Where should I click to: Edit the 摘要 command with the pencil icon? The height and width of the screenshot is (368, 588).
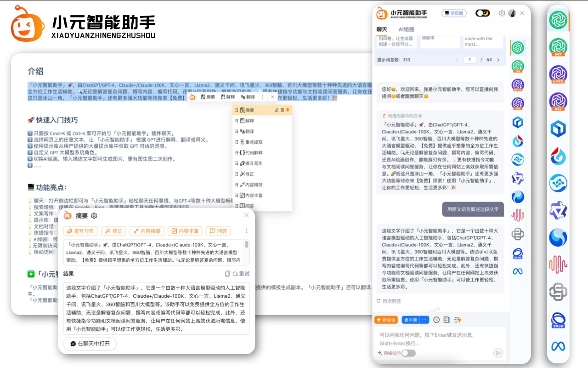tap(277, 110)
